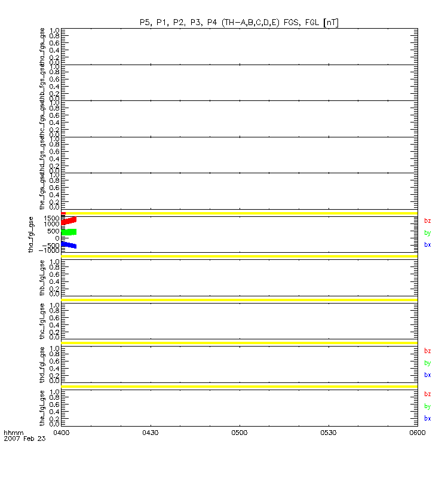Screen dimensions: 448x478
Task: Click the the_fgl_gse y-axis title
Action: [42, 408]
